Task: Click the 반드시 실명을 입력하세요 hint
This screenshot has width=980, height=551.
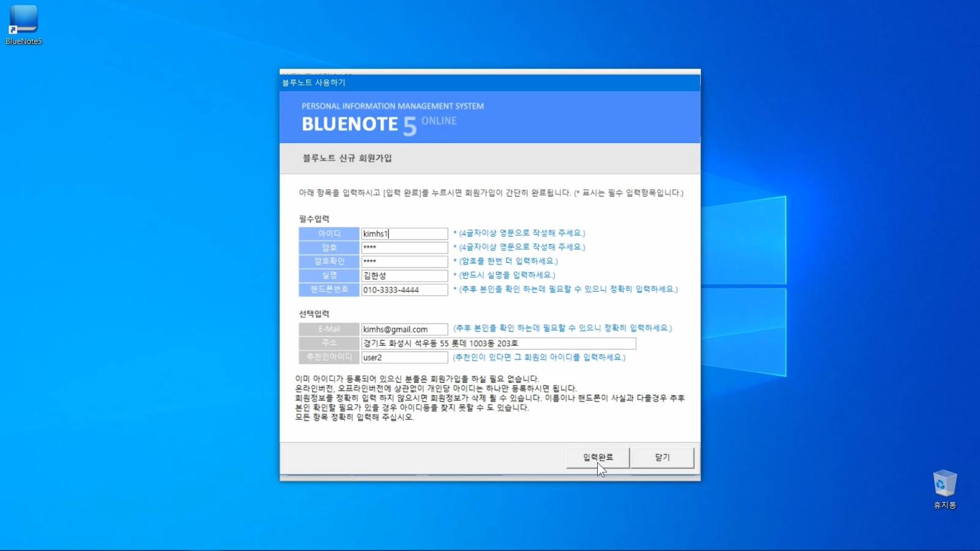Action: tap(504, 275)
